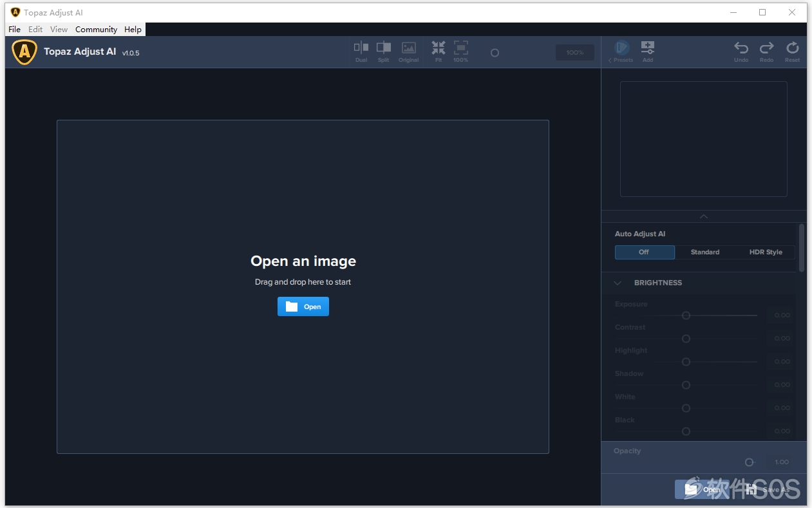Set Auto Adjust AI to Off
This screenshot has width=812, height=508.
pos(645,252)
